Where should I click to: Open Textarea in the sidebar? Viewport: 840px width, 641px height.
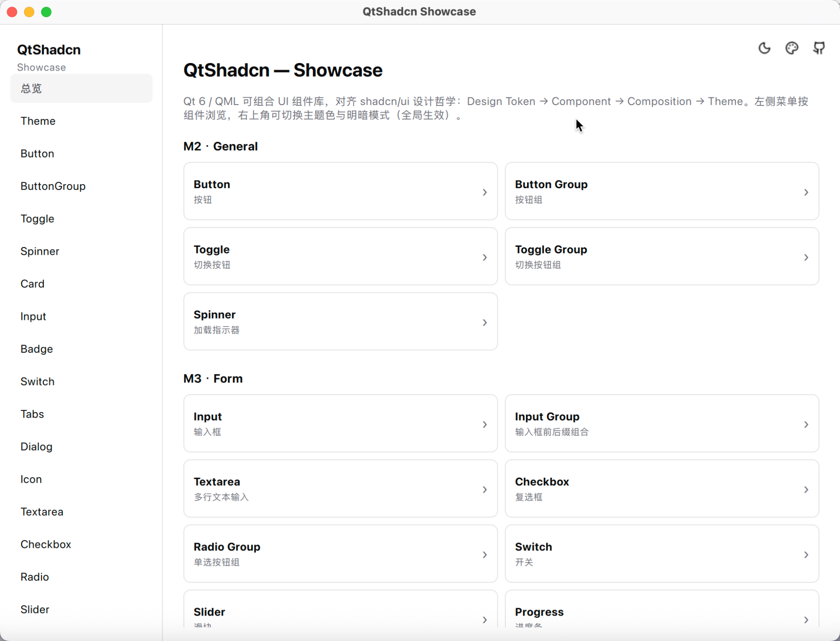81,512
